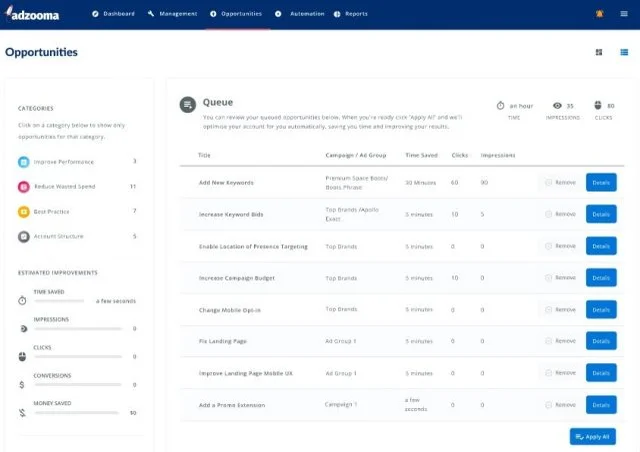Click the Money Saved progress bar

77,413
